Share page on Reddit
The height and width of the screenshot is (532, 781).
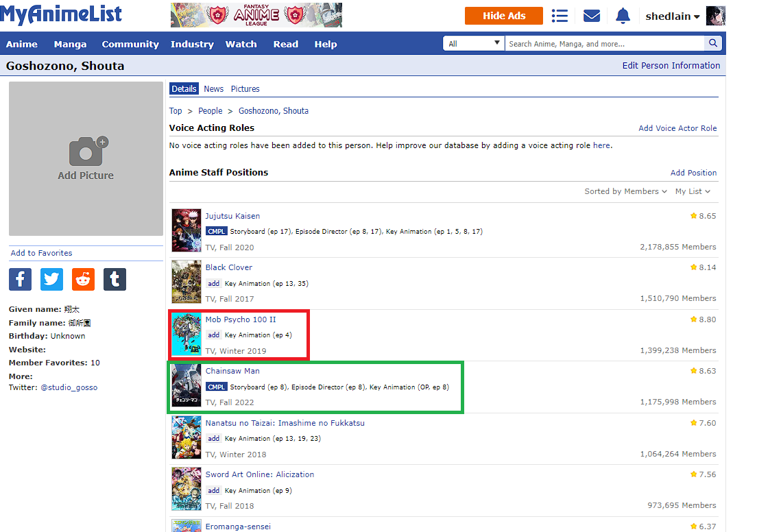(x=83, y=279)
